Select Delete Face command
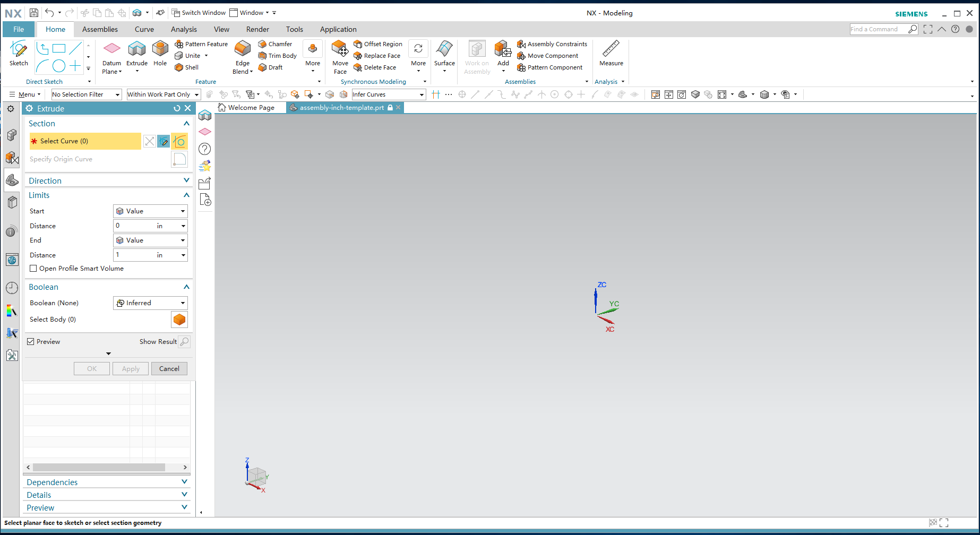This screenshot has height=535, width=980. coord(375,67)
